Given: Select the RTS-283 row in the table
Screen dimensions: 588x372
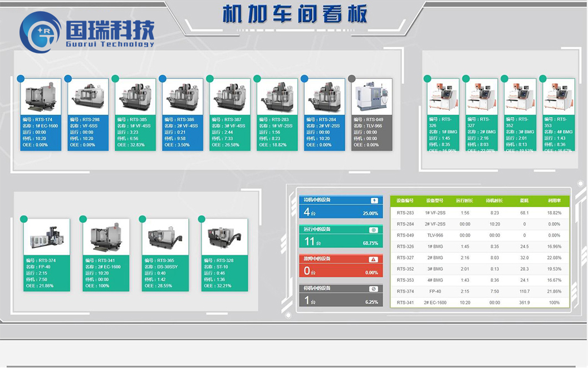Looking at the screenshot, I should coord(479,213).
